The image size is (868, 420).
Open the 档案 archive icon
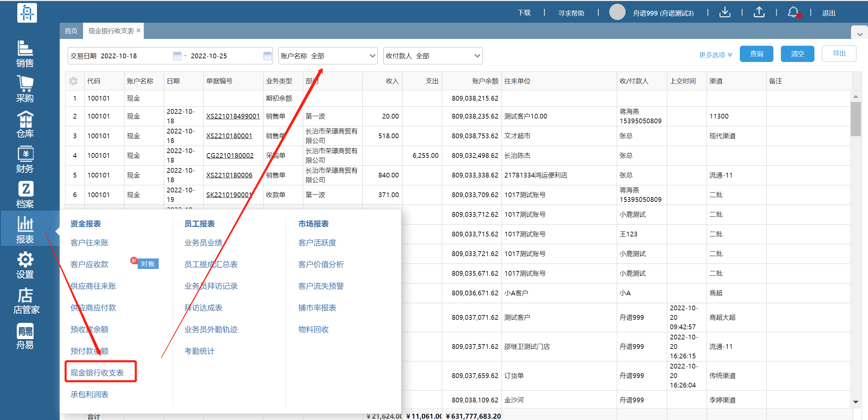point(25,194)
